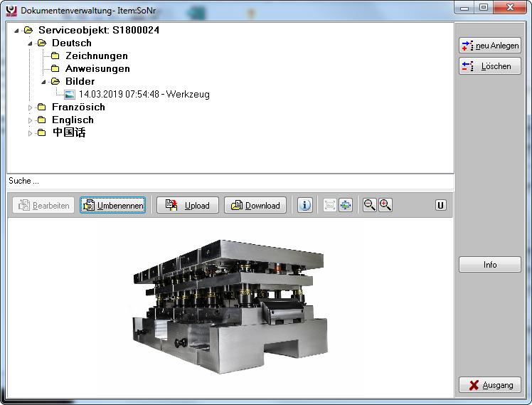The height and width of the screenshot is (405, 532).
Task: Expand the Englisch folder node
Action: 30,120
